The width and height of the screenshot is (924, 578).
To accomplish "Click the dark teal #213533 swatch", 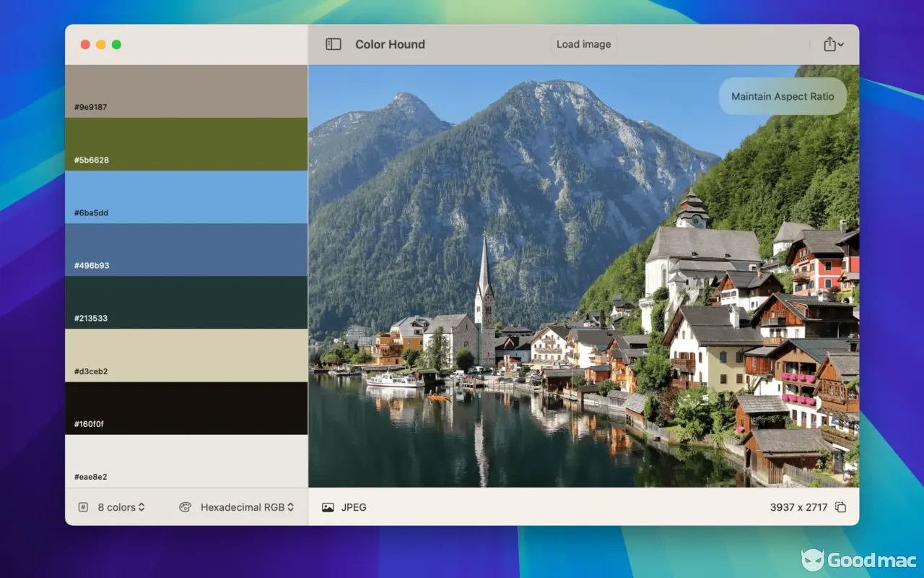I will click(x=186, y=302).
